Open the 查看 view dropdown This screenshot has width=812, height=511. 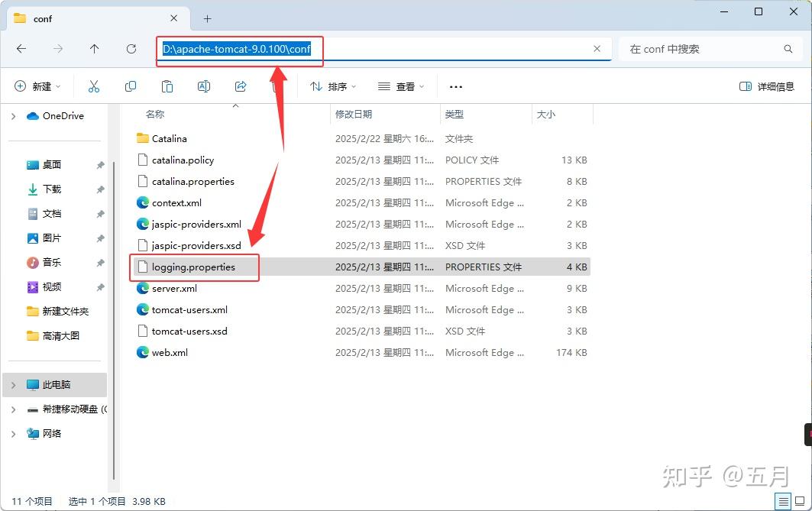coord(400,86)
